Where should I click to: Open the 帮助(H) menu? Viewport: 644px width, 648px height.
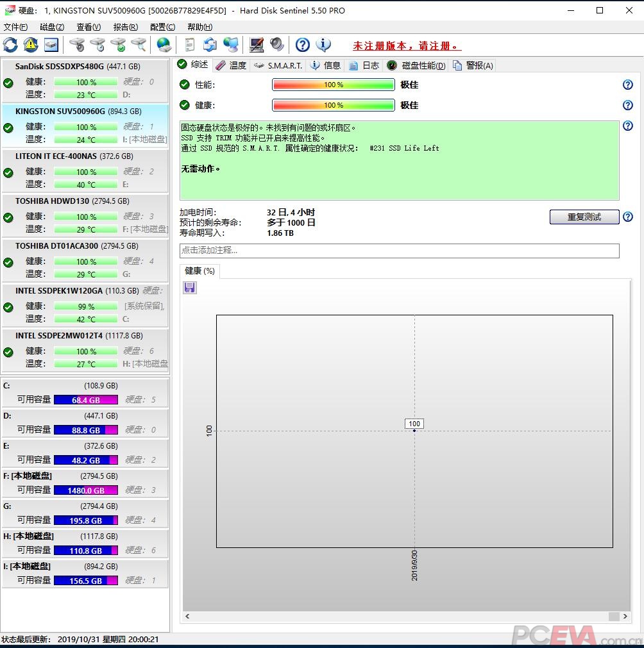[x=199, y=27]
